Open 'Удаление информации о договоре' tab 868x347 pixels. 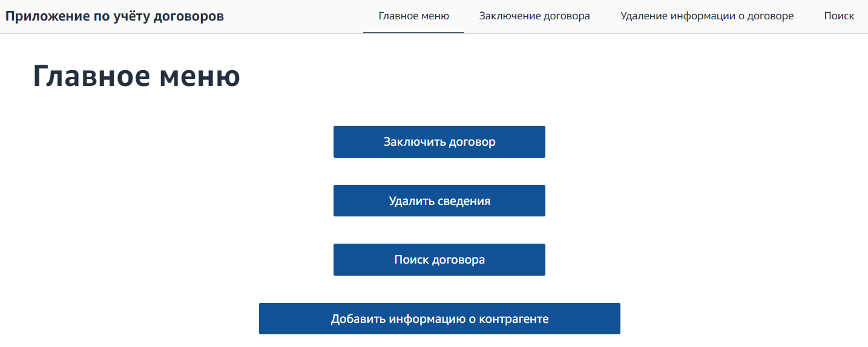coord(707,16)
